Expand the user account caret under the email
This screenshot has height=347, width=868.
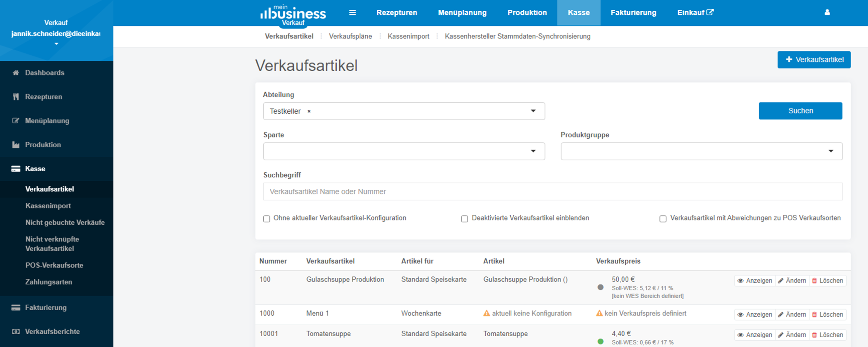pyautogui.click(x=56, y=44)
